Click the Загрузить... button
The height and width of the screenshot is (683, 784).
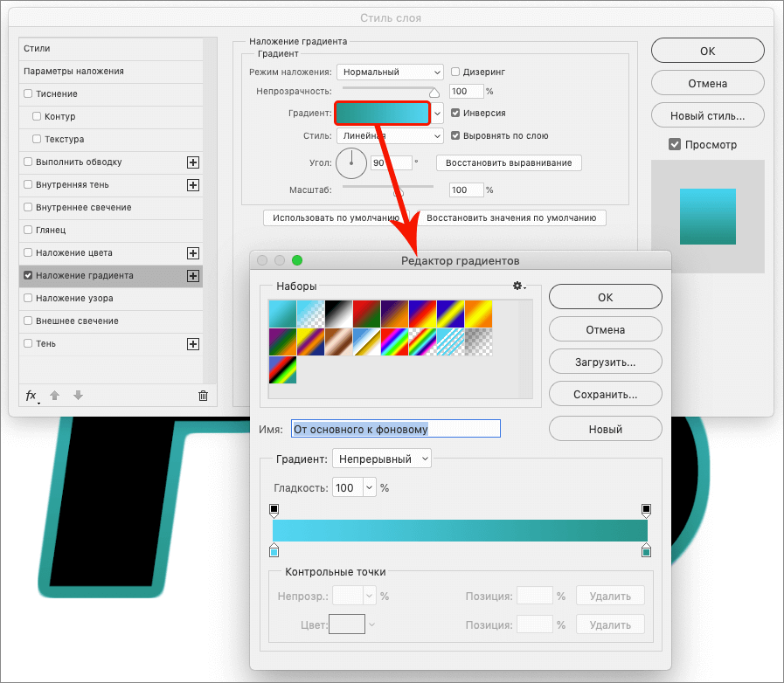point(606,362)
